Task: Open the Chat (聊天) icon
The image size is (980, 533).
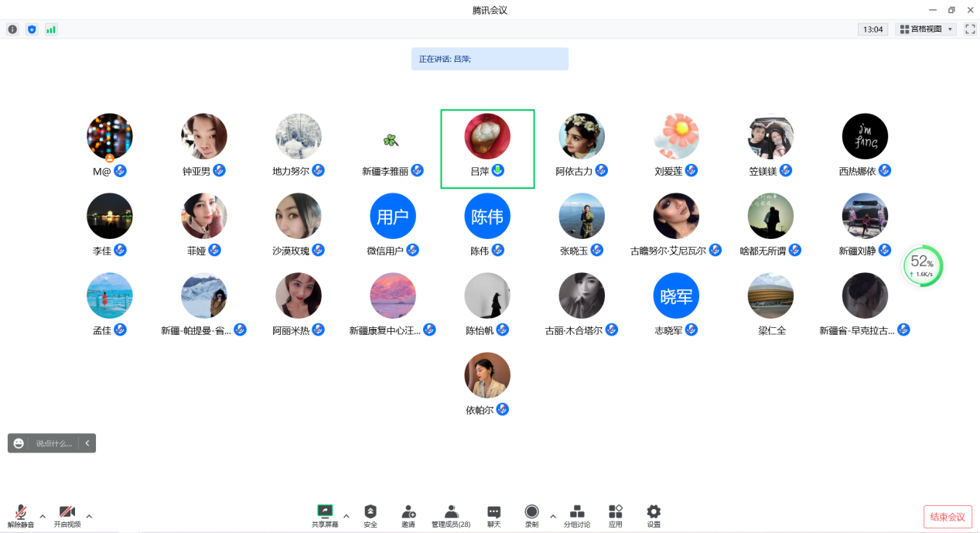Action: click(x=493, y=512)
